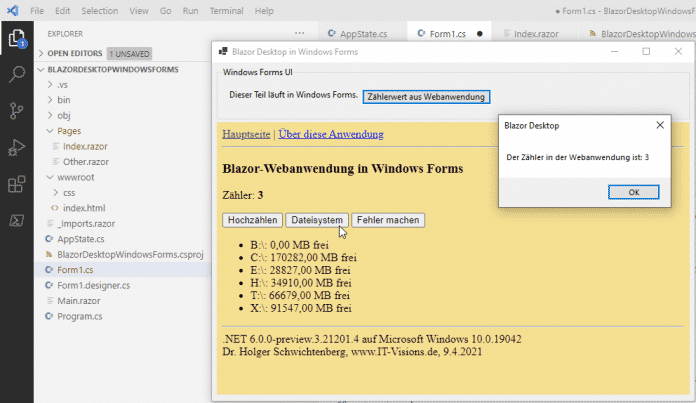Click the Hochzählen button
This screenshot has width=696, height=403.
click(253, 220)
